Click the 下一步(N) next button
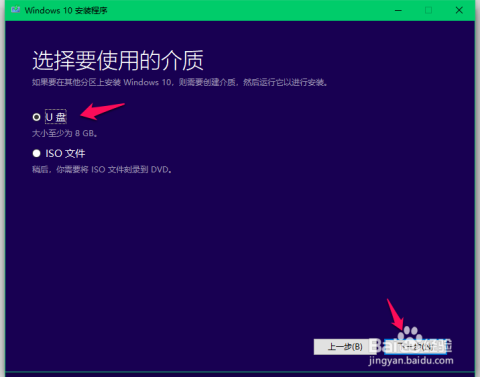This screenshot has height=377, width=480. point(415,347)
